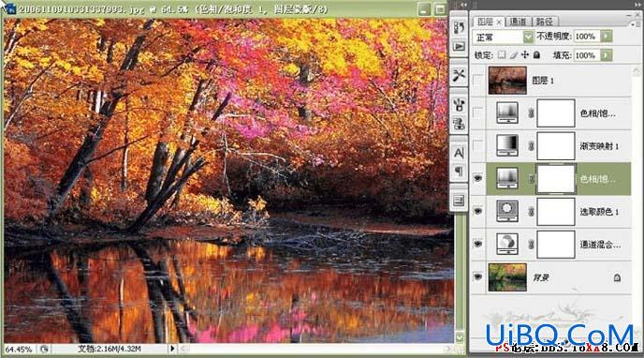Click the 通道混合 layer name

pos(600,245)
